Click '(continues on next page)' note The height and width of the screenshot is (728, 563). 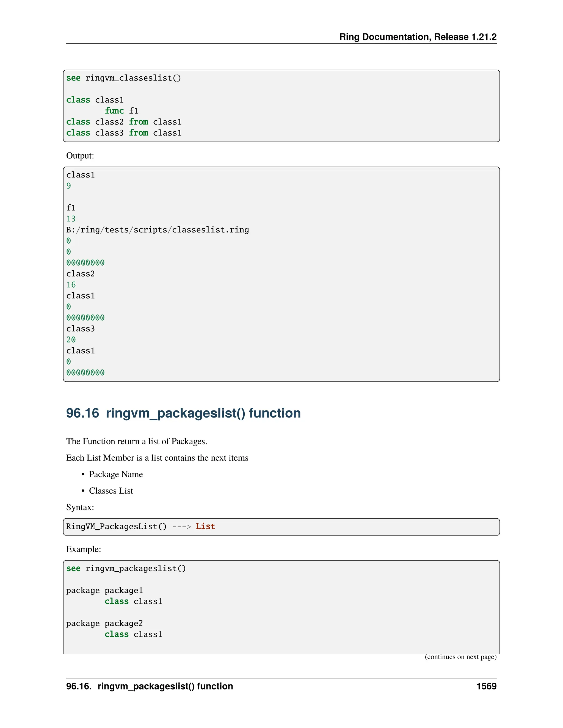(460, 657)
